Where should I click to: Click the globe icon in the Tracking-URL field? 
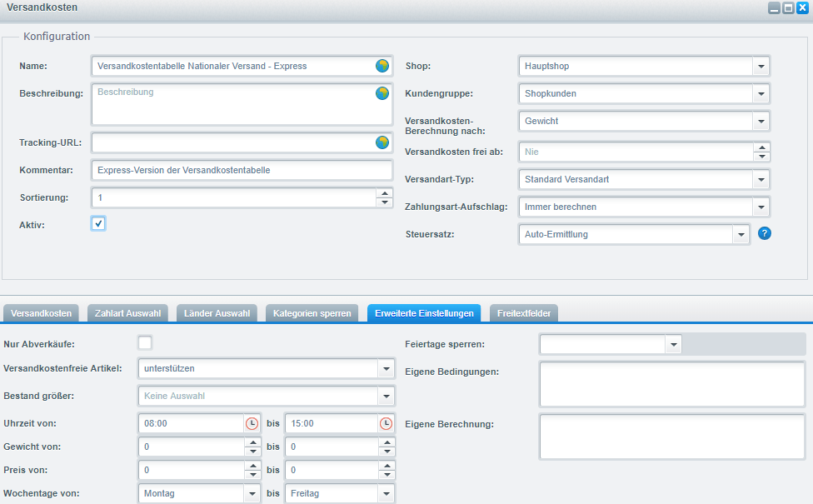pyautogui.click(x=382, y=142)
